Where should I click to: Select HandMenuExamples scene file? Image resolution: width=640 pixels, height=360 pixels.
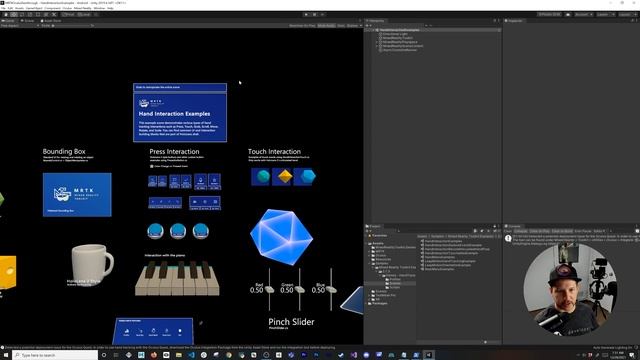pos(439,257)
